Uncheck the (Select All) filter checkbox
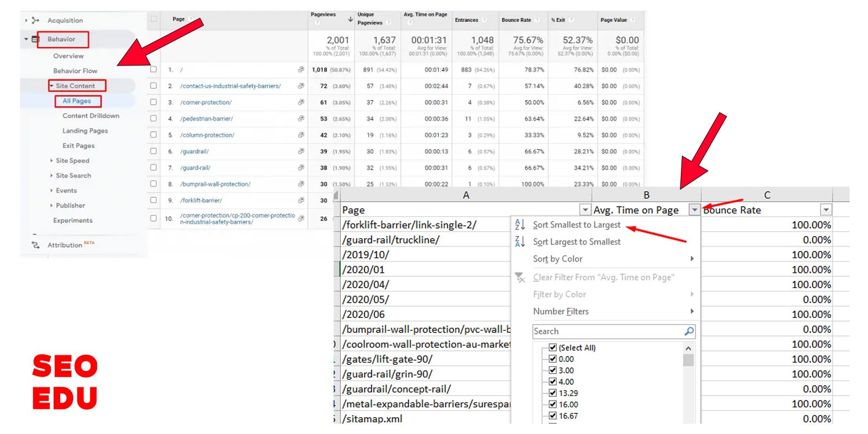This screenshot has width=868, height=434. coord(552,348)
